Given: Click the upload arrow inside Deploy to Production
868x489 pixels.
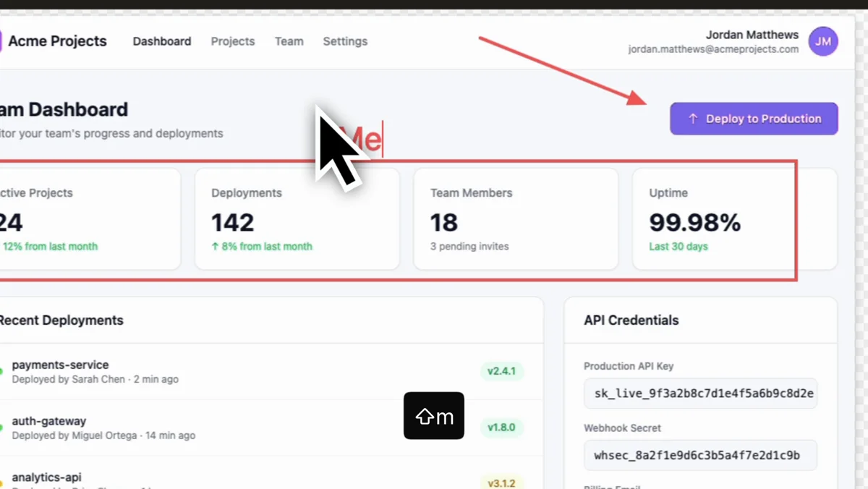Looking at the screenshot, I should pos(692,118).
